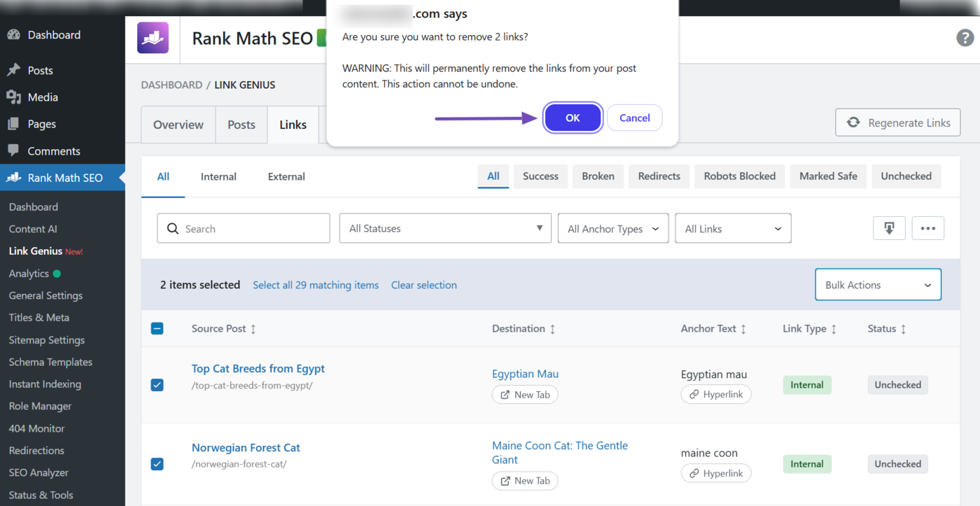980x506 pixels.
Task: Filter by the Broken status button
Action: [x=598, y=176]
